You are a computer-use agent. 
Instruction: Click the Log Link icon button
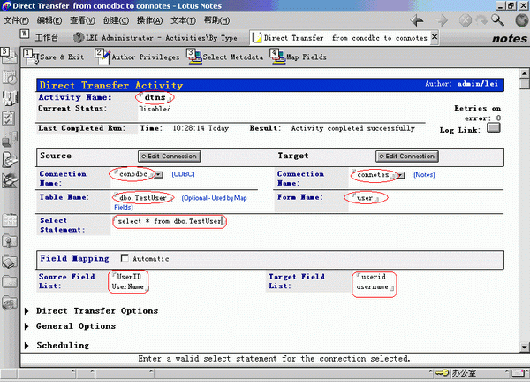coord(494,128)
